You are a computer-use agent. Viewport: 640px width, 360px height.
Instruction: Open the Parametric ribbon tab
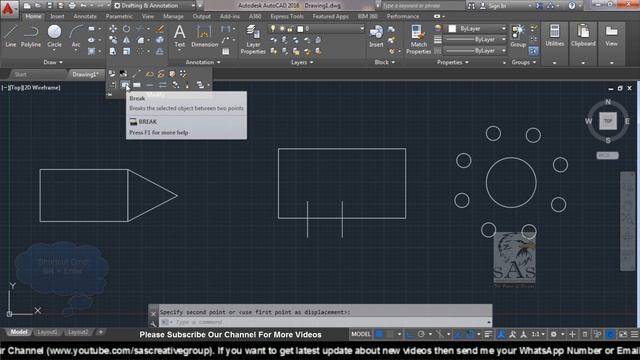pos(119,16)
